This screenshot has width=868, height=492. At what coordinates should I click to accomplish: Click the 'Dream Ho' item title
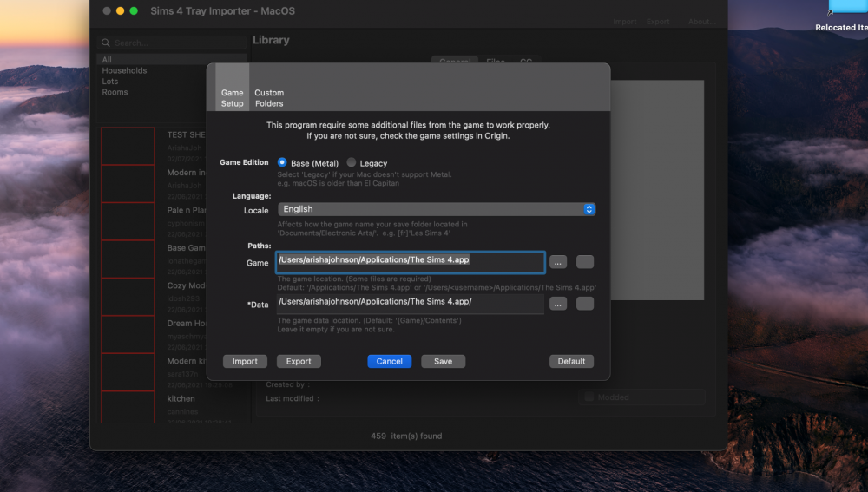click(186, 323)
